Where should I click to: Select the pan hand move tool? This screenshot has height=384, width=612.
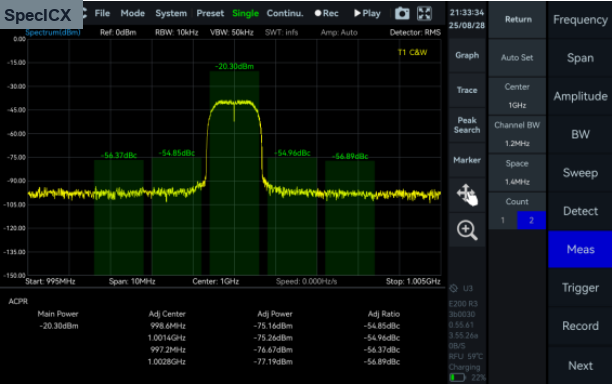(467, 195)
